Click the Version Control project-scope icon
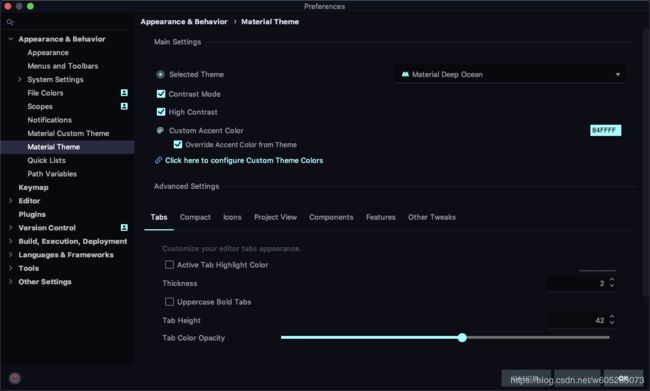Image resolution: width=650 pixels, height=391 pixels. (x=124, y=228)
